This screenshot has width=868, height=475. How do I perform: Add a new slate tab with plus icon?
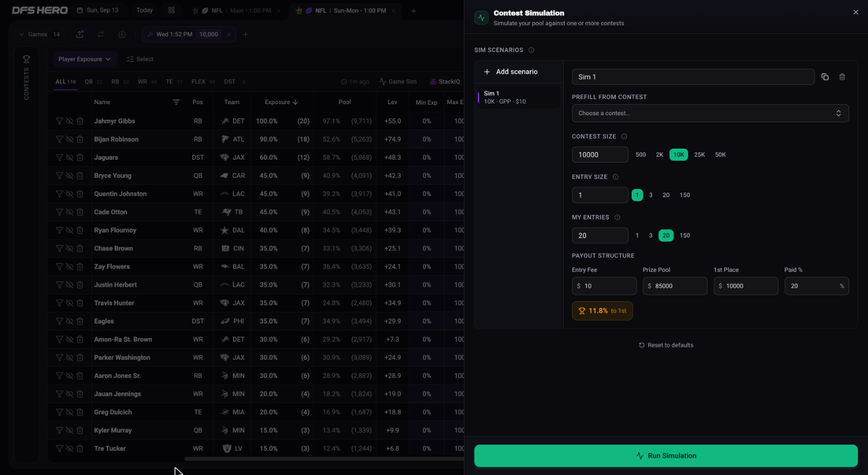tap(414, 11)
